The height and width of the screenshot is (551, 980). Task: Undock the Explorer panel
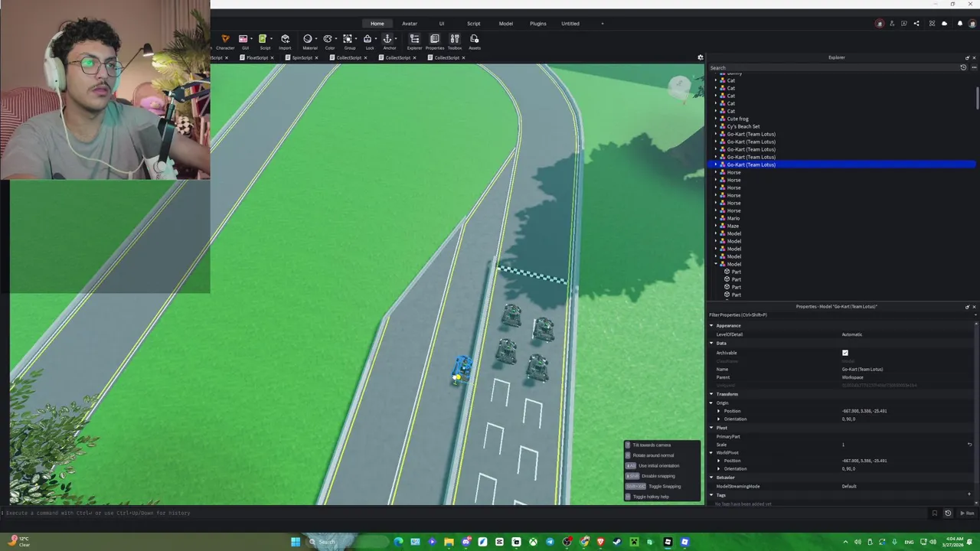[967, 57]
